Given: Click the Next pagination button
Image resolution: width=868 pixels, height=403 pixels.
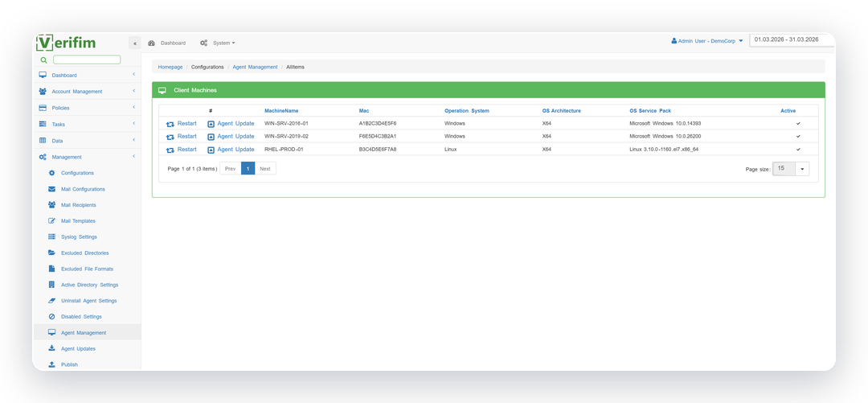Looking at the screenshot, I should pos(265,168).
